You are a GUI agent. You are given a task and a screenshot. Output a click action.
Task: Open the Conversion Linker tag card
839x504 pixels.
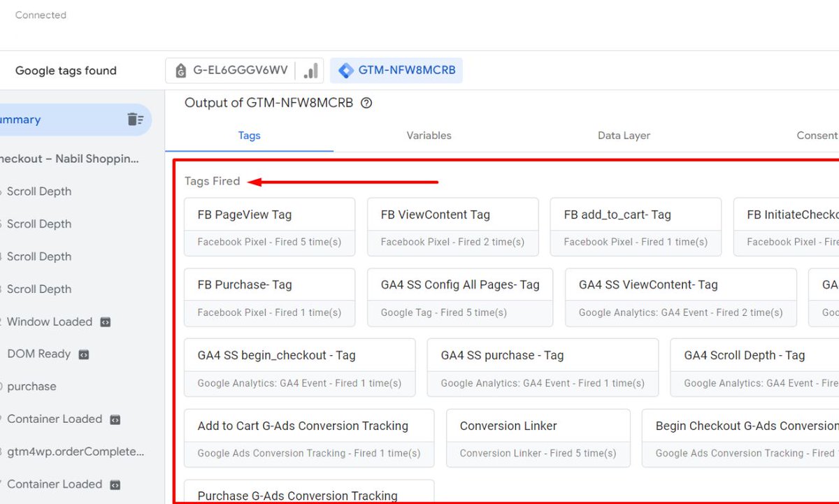point(538,438)
